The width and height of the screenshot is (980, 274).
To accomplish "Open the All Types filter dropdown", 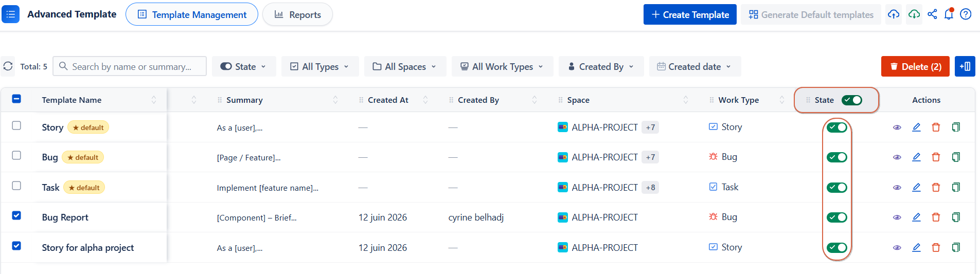I will point(320,66).
